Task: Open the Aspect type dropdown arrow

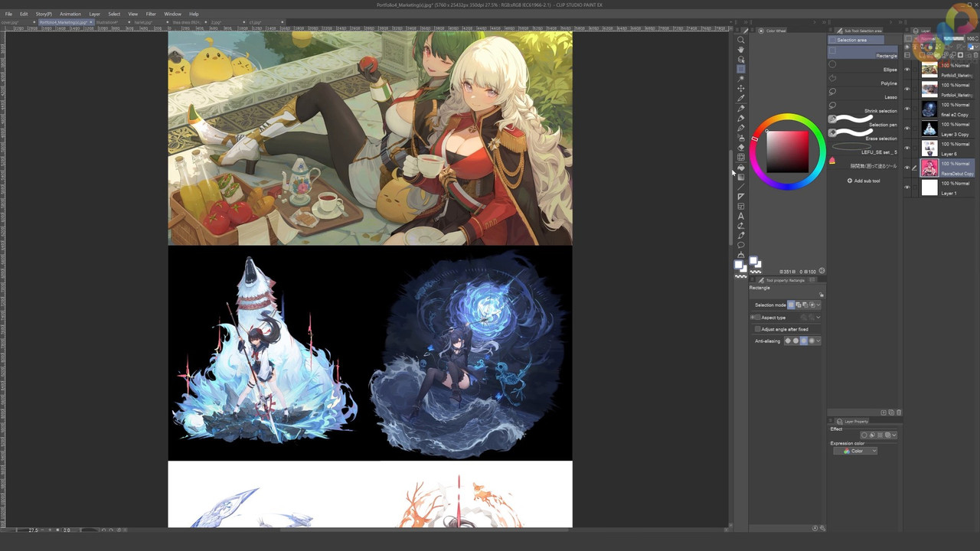Action: 818,318
